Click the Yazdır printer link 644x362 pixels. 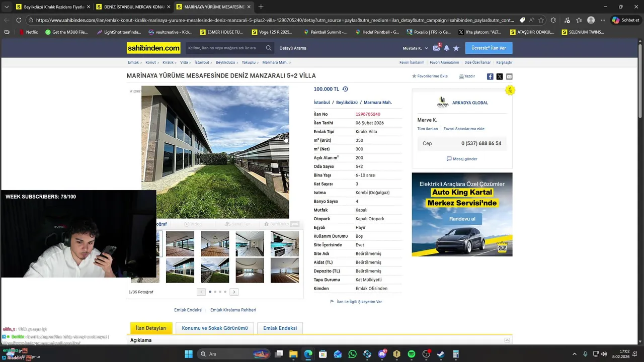click(467, 76)
